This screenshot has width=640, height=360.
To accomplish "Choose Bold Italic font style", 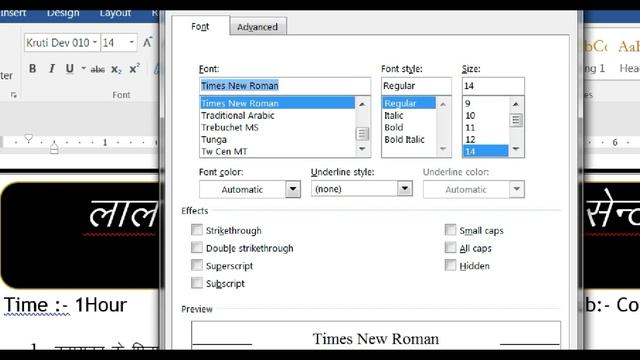I will [x=409, y=140].
